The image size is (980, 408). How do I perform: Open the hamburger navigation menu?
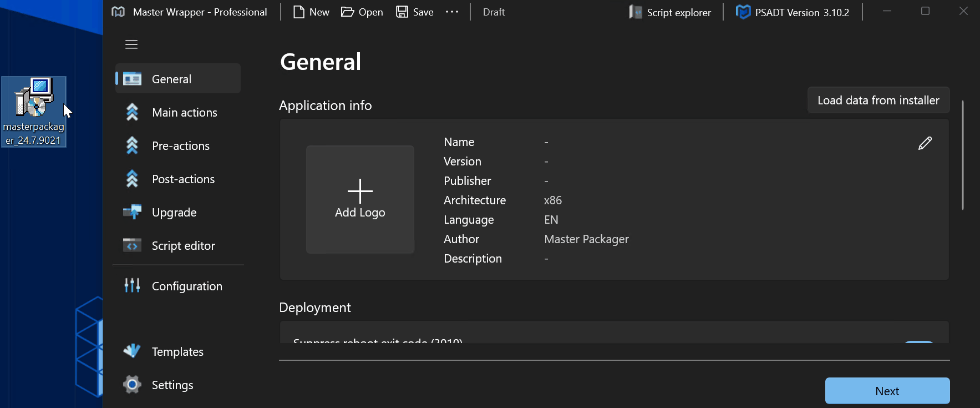pyautogui.click(x=131, y=44)
